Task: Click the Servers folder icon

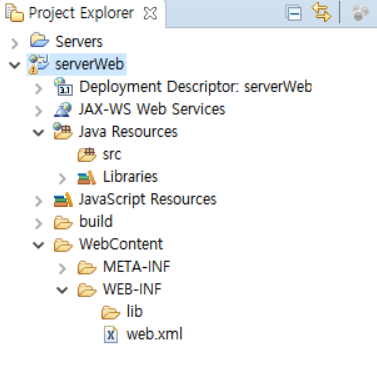Action: (39, 40)
